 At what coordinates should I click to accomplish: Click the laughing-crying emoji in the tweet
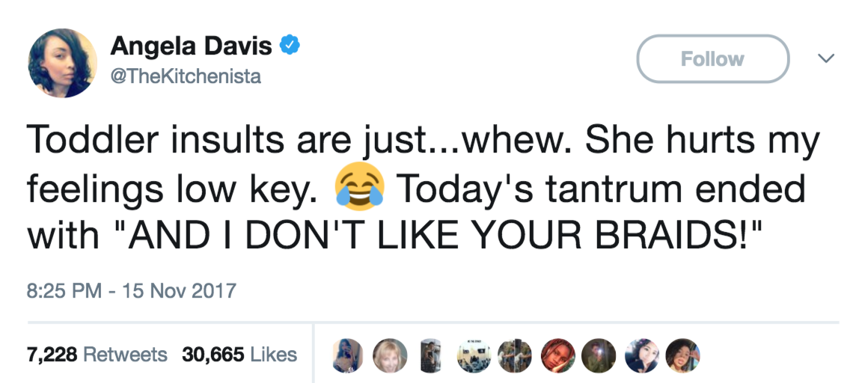point(361,186)
